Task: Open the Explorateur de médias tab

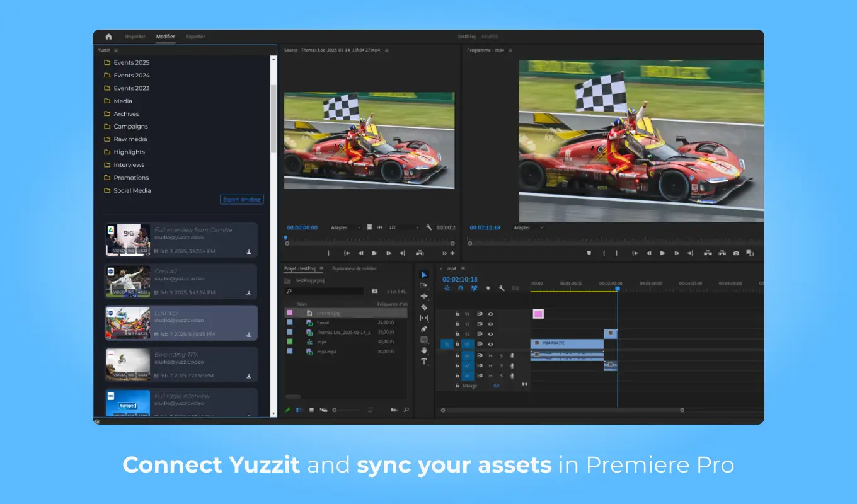Action: [x=354, y=268]
